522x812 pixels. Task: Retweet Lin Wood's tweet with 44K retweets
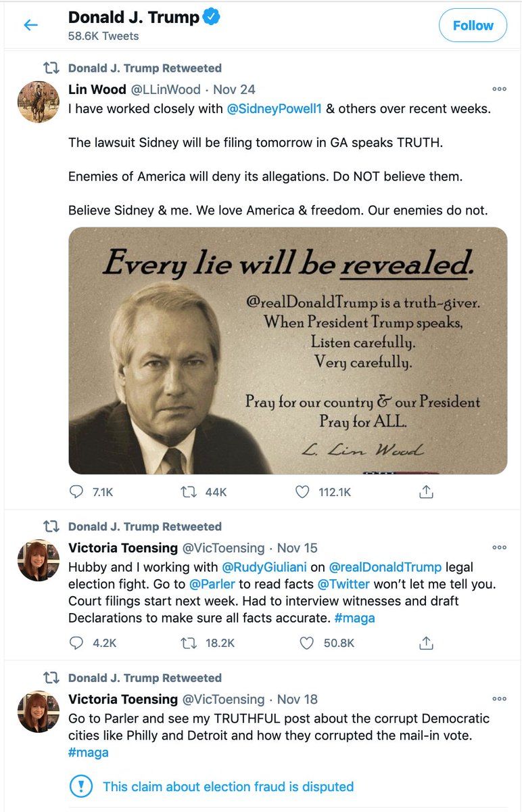pyautogui.click(x=188, y=492)
